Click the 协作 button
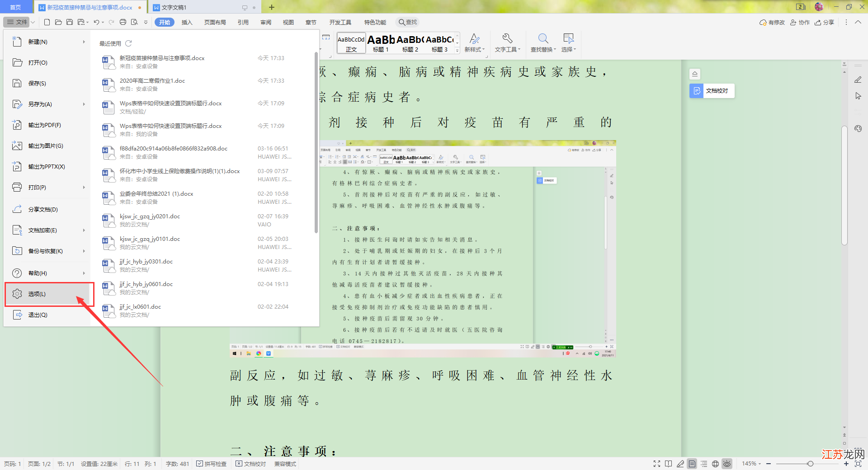Screen dimensions: 868x470 point(800,22)
